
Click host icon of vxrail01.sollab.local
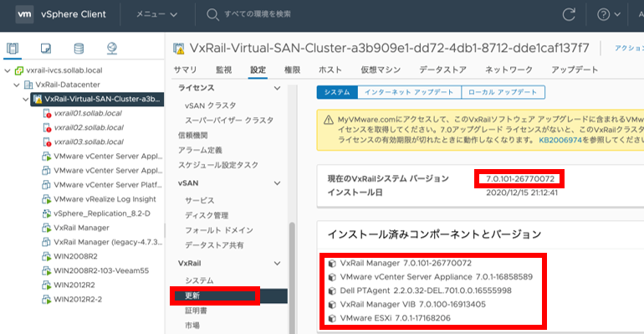tap(47, 113)
